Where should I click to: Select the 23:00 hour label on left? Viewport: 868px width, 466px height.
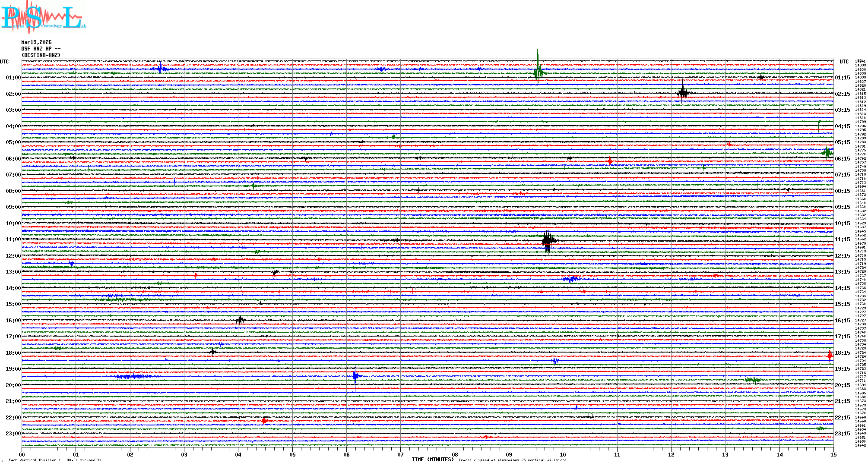tap(13, 434)
